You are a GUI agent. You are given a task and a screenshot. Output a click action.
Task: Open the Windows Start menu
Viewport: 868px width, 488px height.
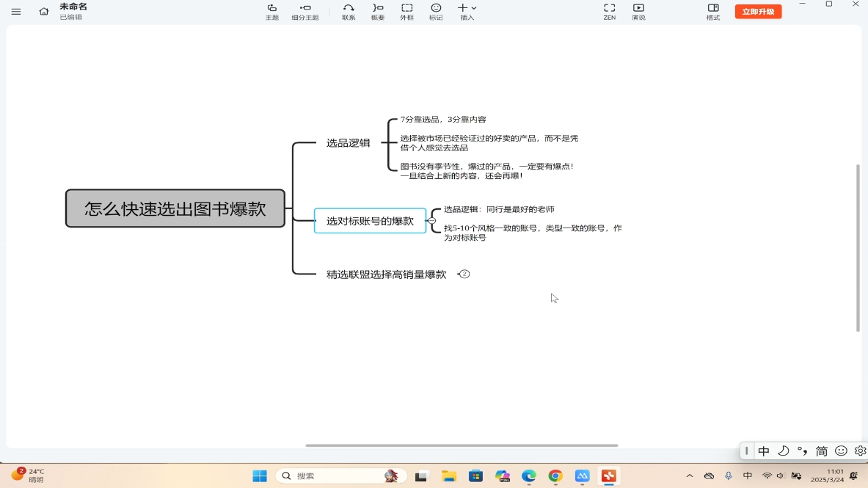tap(259, 476)
